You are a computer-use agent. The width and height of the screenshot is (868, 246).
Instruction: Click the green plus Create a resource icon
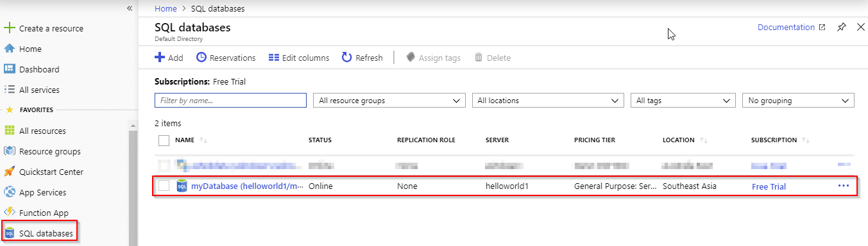[9, 28]
